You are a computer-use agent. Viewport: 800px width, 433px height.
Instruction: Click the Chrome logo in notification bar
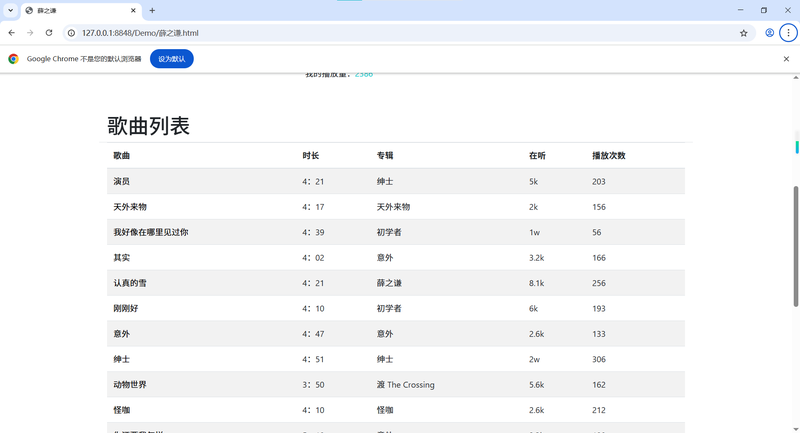(14, 59)
